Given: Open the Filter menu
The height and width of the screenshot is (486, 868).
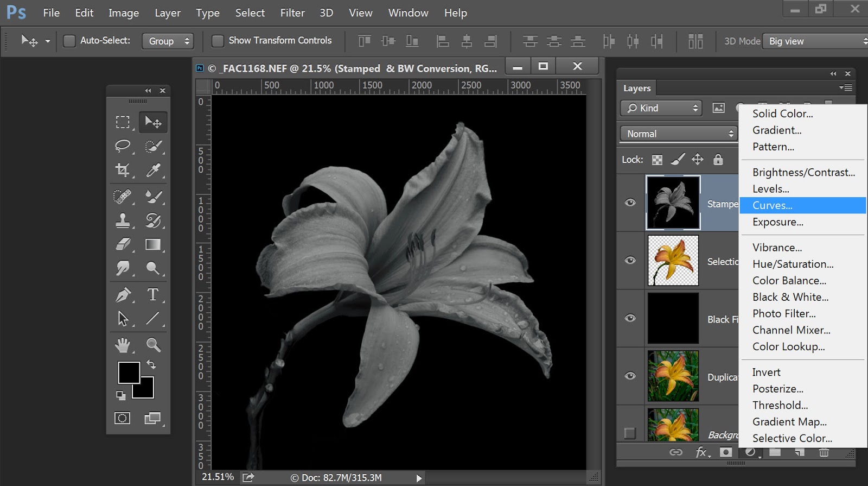Looking at the screenshot, I should click(x=292, y=12).
